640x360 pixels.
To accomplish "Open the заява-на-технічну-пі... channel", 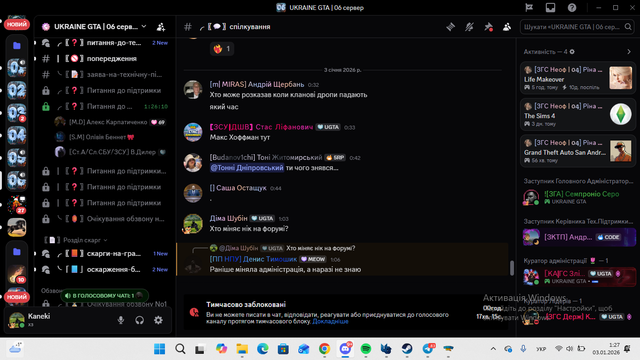I will coord(104,75).
